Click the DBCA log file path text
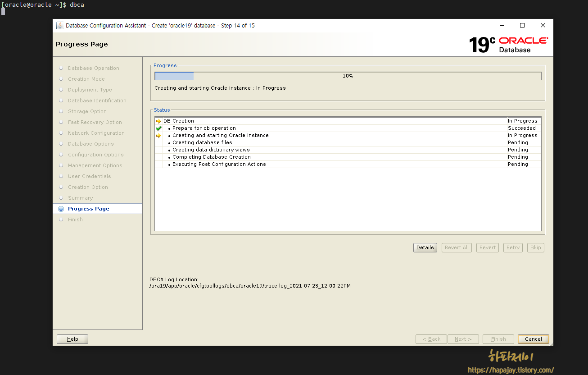The width and height of the screenshot is (588, 375). click(x=250, y=286)
